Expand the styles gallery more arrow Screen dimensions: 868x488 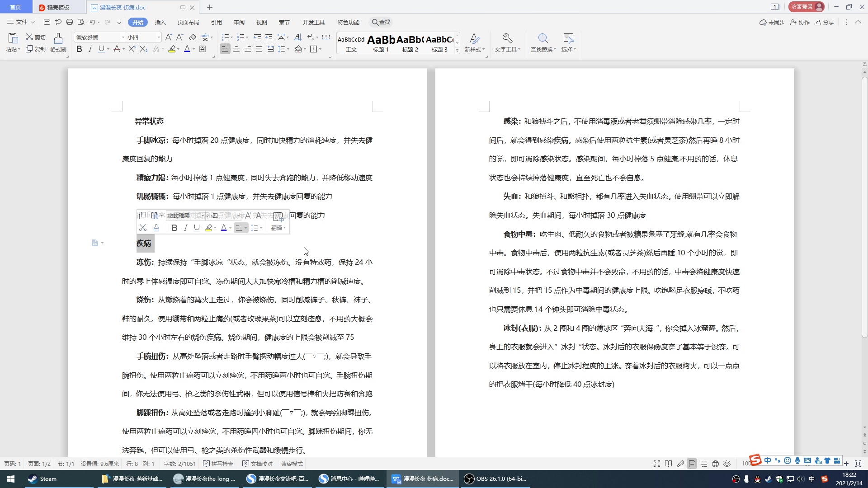pyautogui.click(x=457, y=51)
